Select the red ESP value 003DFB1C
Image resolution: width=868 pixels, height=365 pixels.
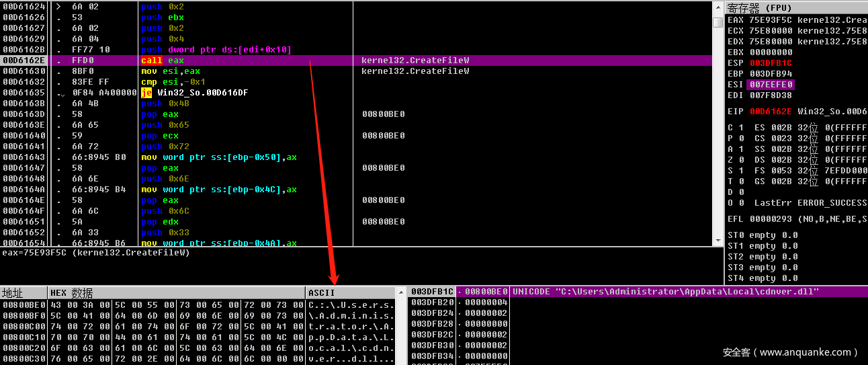771,63
